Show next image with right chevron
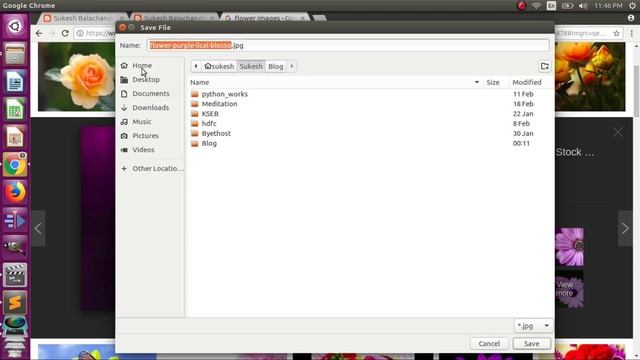Image resolution: width=640 pixels, height=360 pixels. (x=625, y=229)
